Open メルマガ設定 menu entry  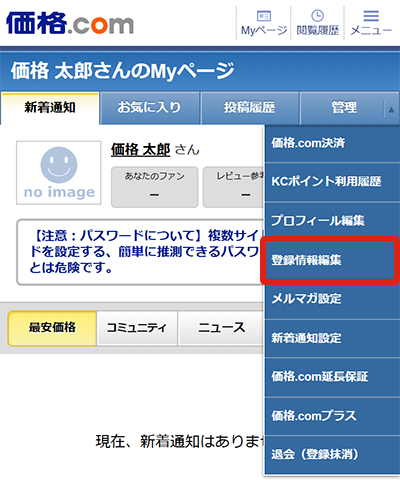click(x=332, y=299)
